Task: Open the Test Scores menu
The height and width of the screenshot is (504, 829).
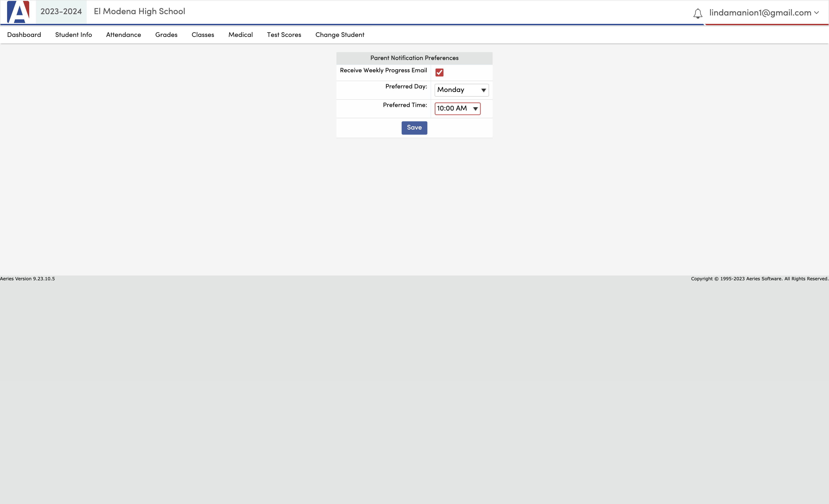Action: [284, 35]
